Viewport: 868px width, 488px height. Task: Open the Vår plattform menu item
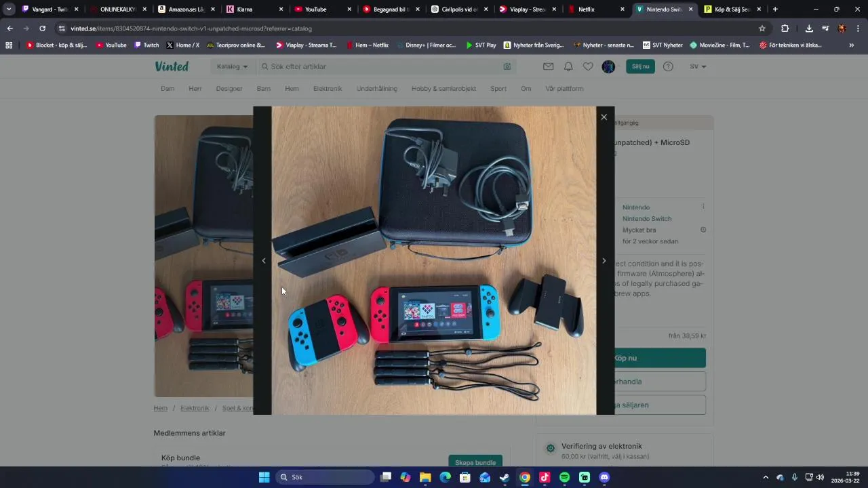tap(564, 89)
